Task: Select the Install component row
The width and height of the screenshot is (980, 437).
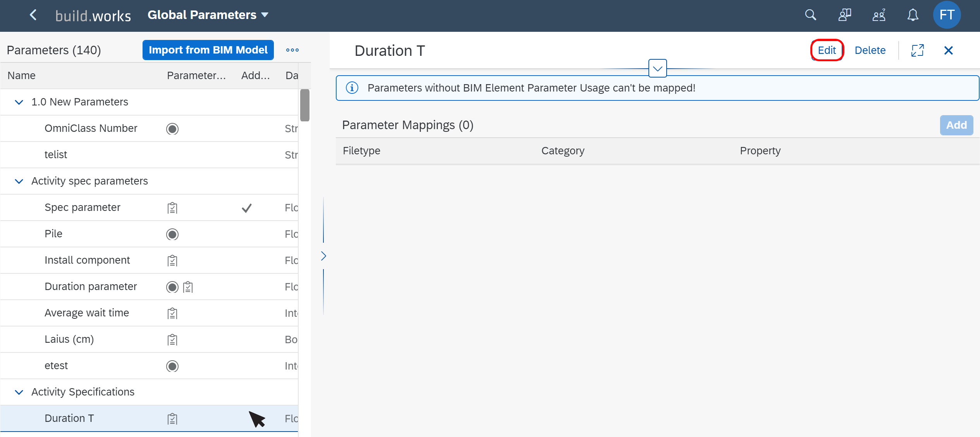Action: (x=149, y=260)
